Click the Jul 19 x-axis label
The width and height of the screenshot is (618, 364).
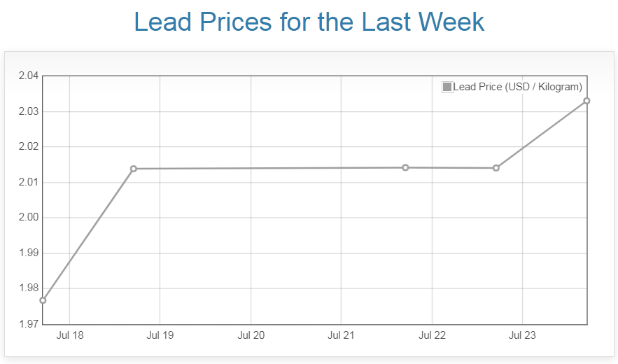[160, 336]
